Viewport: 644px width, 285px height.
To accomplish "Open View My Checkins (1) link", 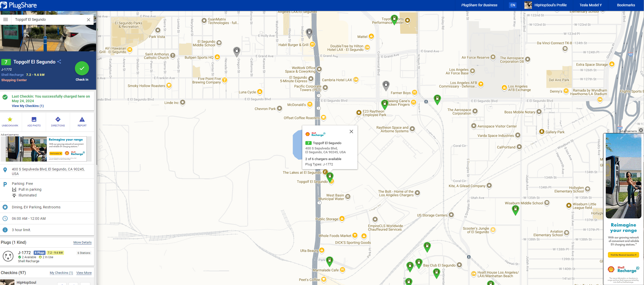I will coord(28,106).
